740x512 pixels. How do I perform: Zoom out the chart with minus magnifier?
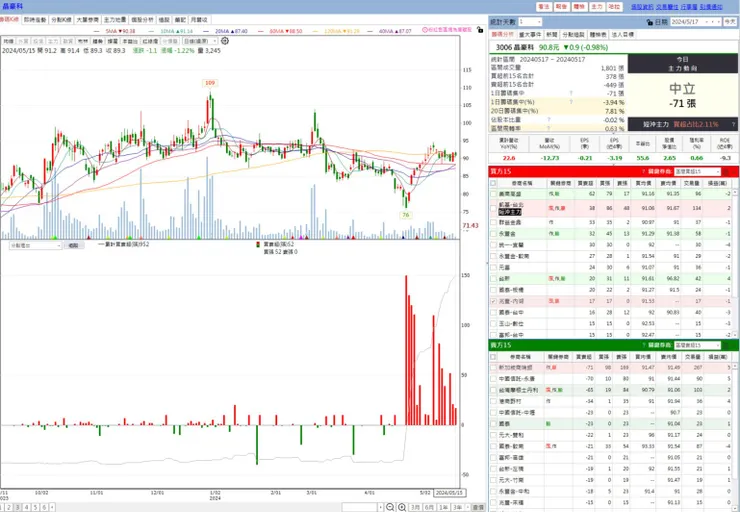click(390, 507)
